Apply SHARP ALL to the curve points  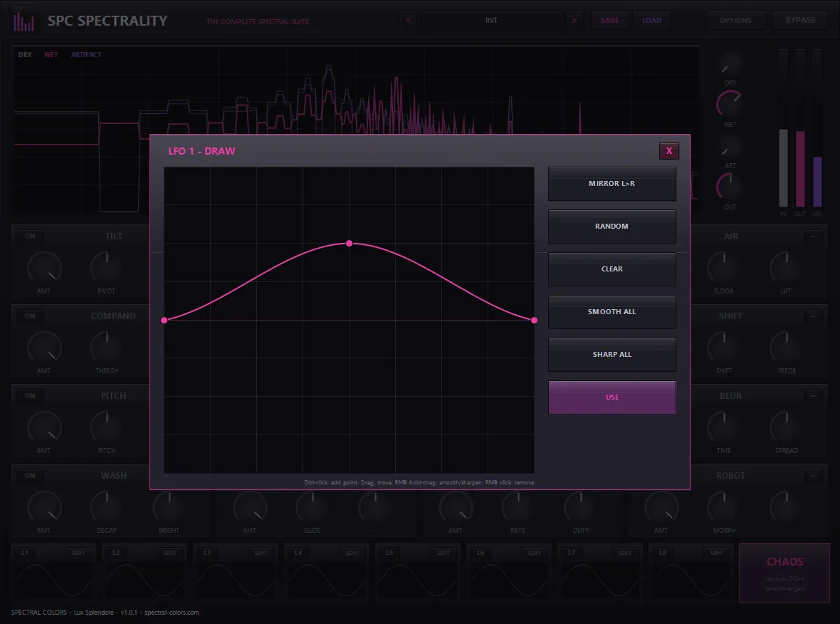pos(611,355)
